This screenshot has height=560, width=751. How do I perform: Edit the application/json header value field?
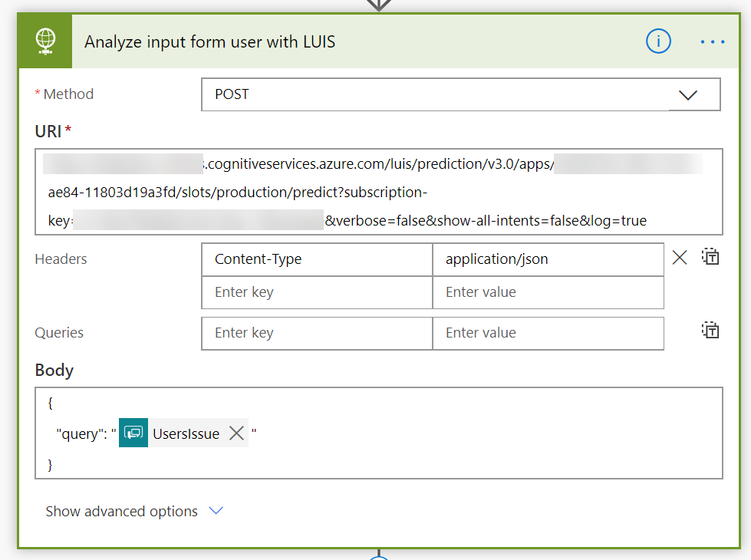pyautogui.click(x=548, y=259)
